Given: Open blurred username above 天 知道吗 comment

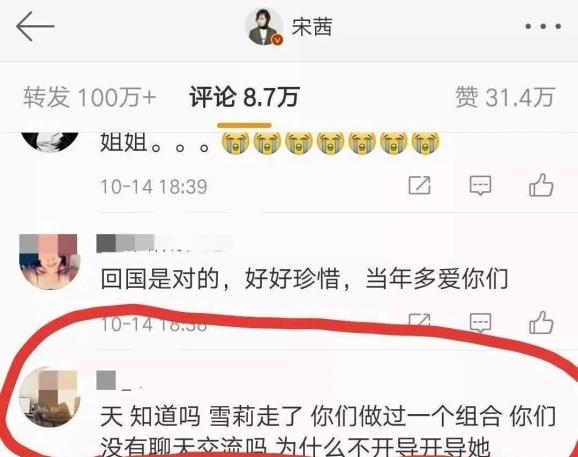Looking at the screenshot, I should click(x=119, y=381).
